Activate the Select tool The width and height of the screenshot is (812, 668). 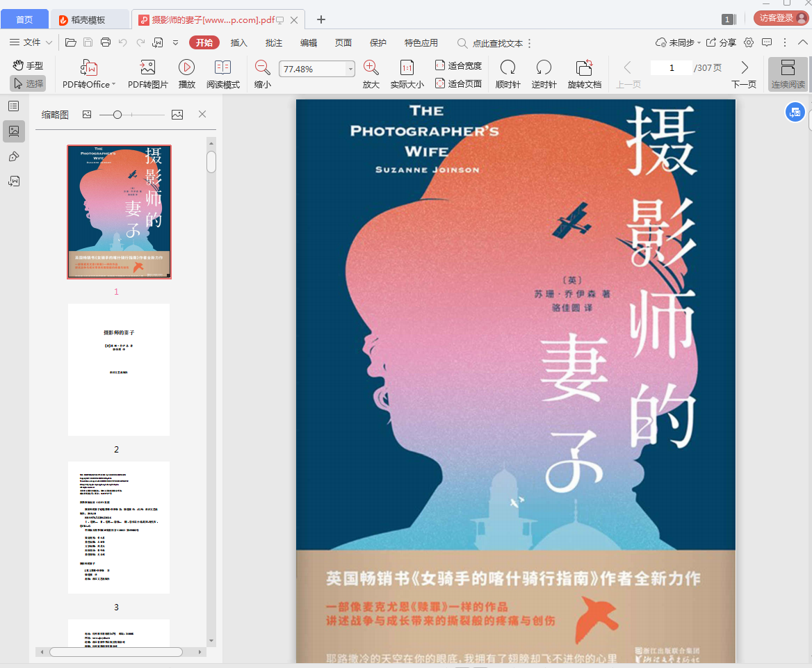[x=28, y=83]
